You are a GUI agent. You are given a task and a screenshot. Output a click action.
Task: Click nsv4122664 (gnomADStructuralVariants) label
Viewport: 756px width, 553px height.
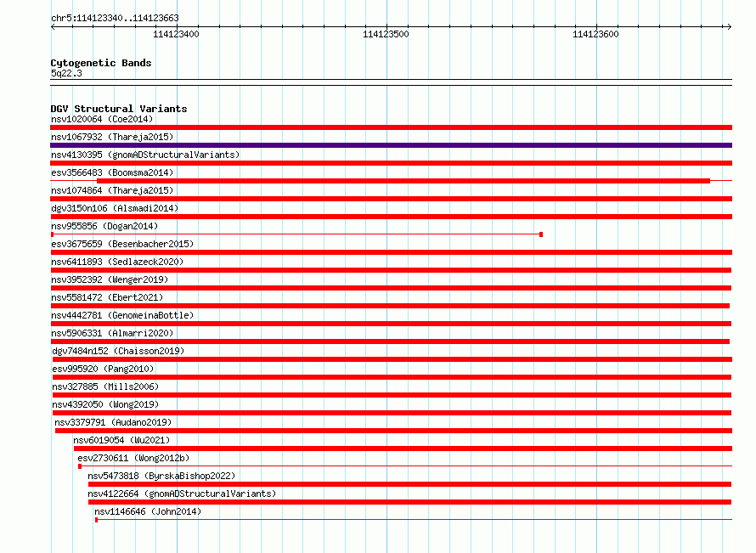[182, 494]
